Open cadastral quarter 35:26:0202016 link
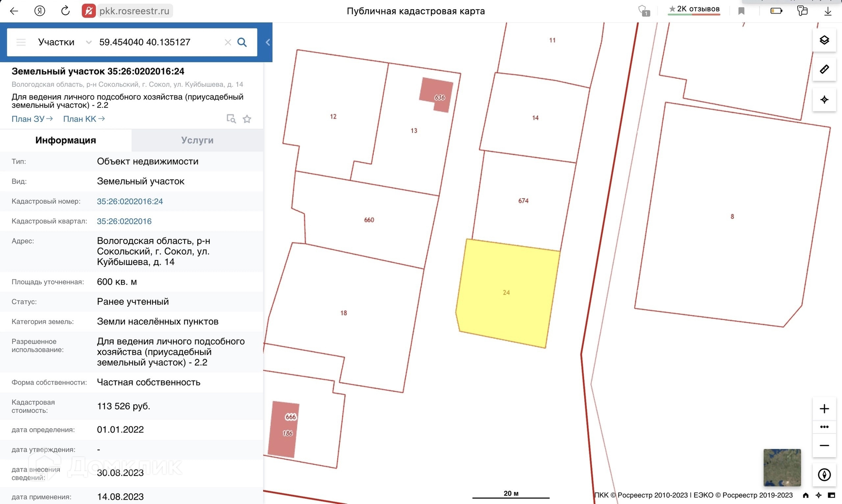Screen dimensions: 842x504 (x=124, y=221)
